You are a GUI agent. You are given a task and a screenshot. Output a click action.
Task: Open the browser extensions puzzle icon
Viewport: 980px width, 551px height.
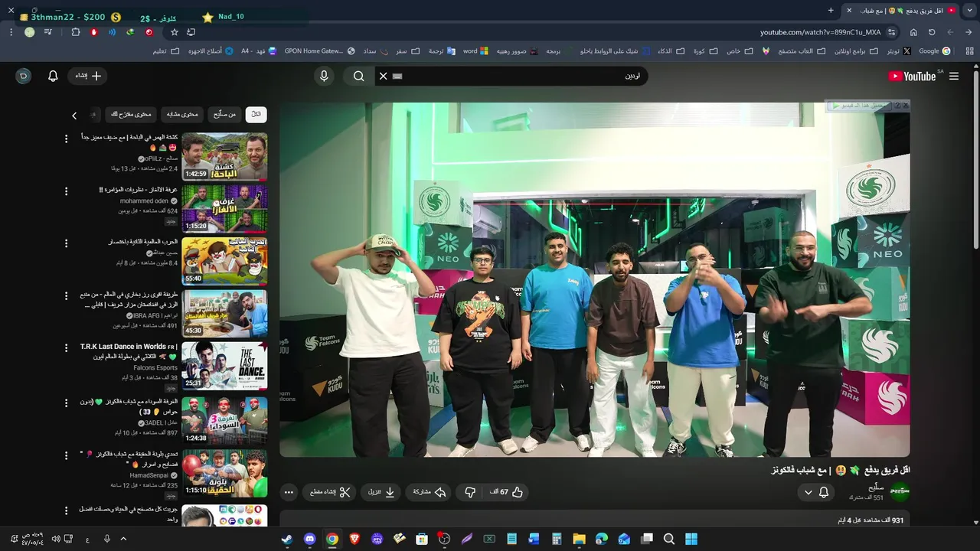pos(75,32)
